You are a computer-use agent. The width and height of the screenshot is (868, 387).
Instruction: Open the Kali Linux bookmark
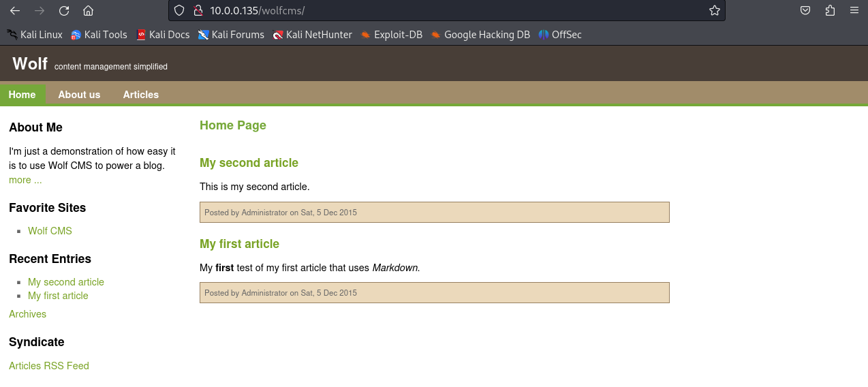click(35, 34)
